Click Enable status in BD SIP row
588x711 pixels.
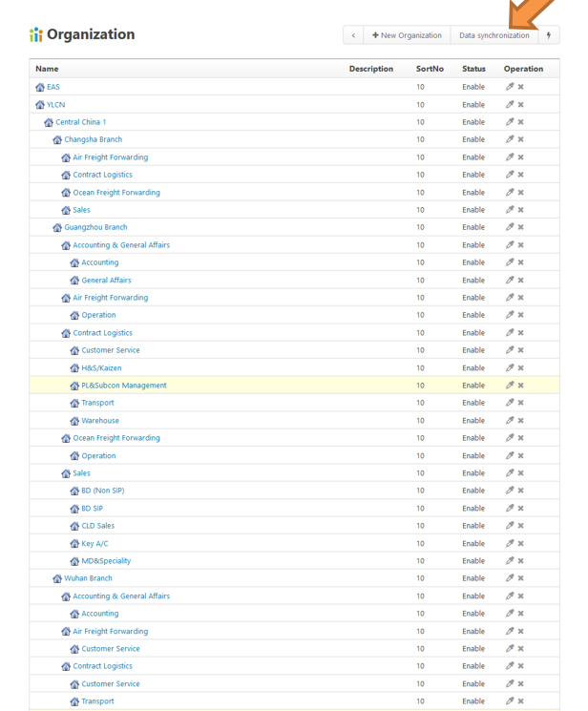point(473,509)
